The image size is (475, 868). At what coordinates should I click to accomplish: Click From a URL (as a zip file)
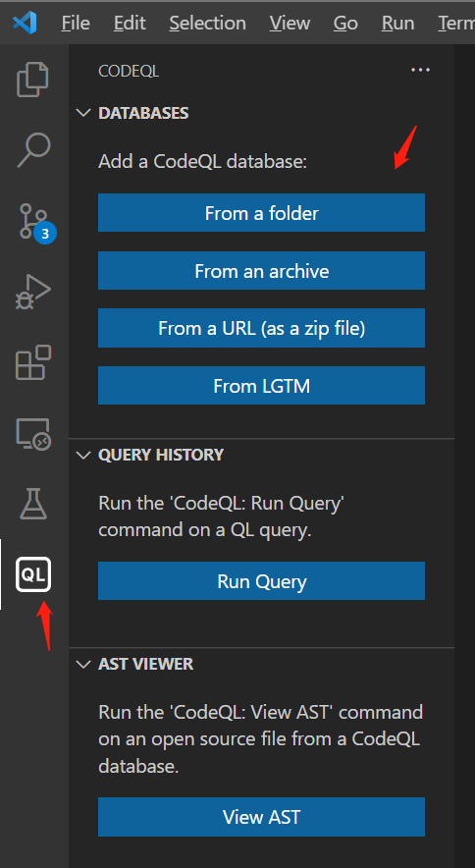tap(261, 328)
